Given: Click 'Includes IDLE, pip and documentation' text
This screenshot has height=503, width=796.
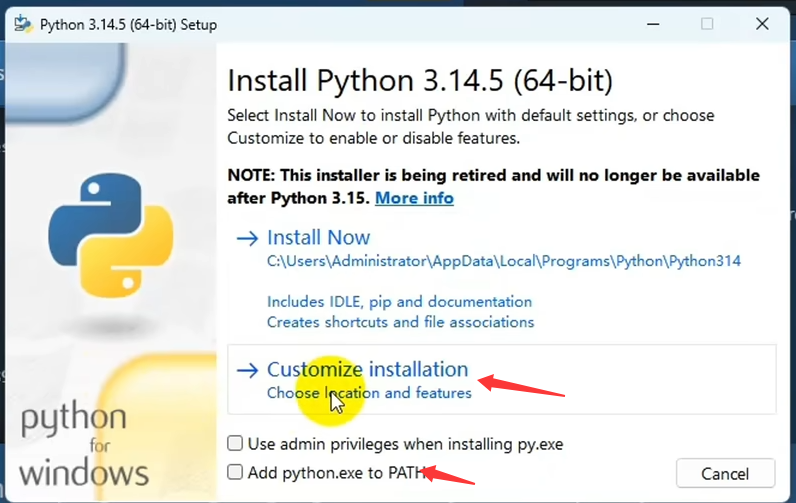Looking at the screenshot, I should (400, 301).
